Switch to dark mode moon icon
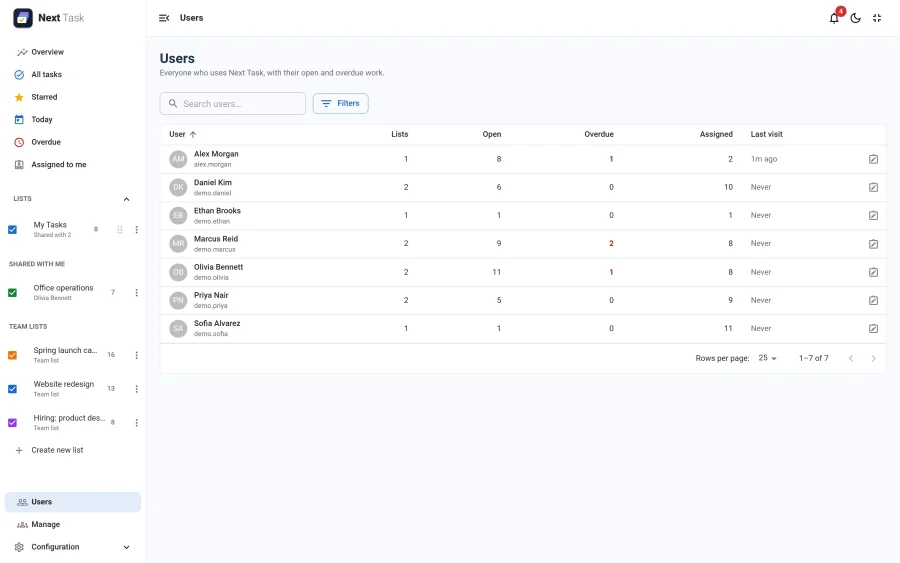900x563 pixels. tap(855, 18)
